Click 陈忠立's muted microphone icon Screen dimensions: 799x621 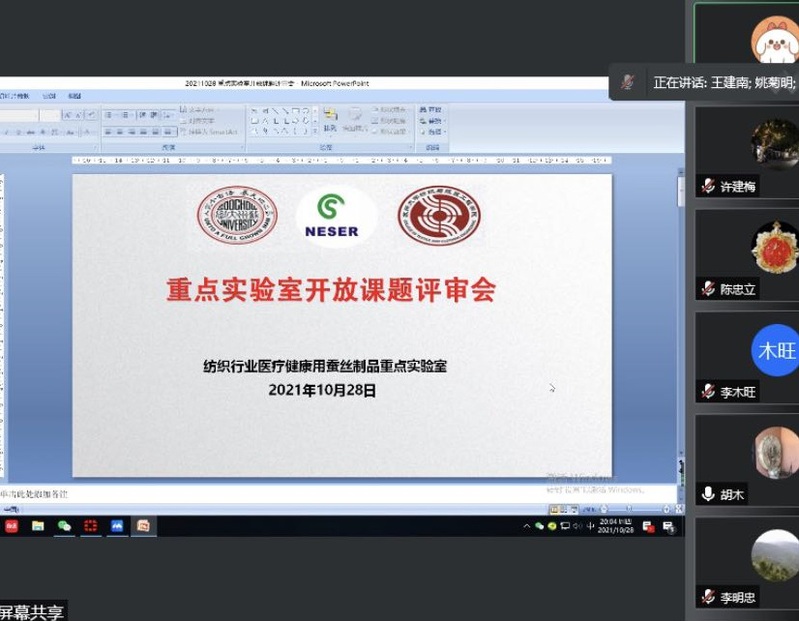pos(708,289)
